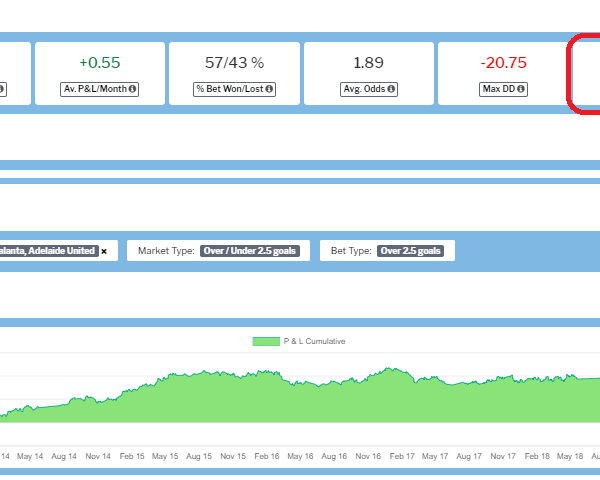
Task: Click the Feb 15 axis label
Action: coord(132,456)
